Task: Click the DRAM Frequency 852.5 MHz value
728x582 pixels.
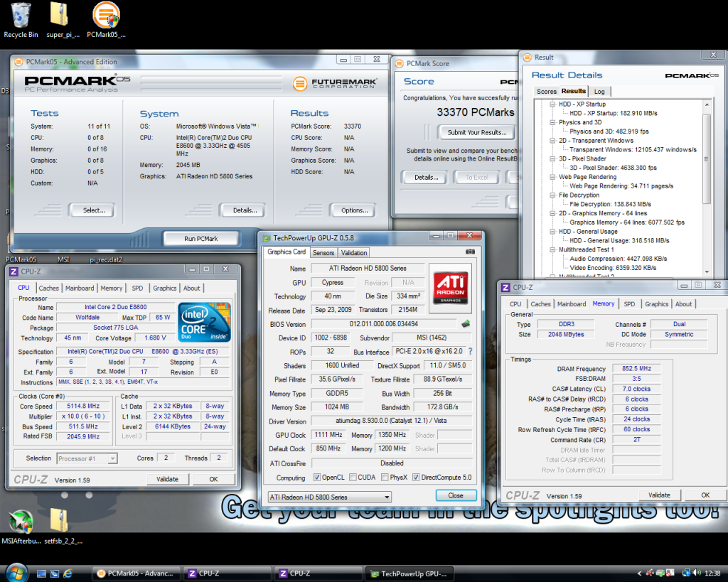Action: 636,369
